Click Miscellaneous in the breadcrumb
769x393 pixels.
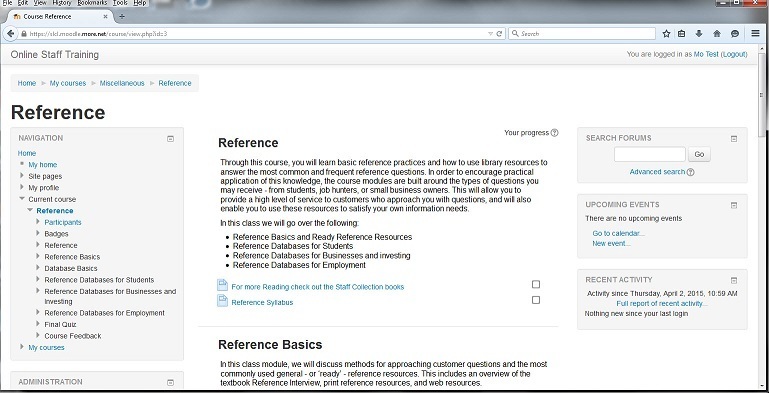[x=122, y=83]
